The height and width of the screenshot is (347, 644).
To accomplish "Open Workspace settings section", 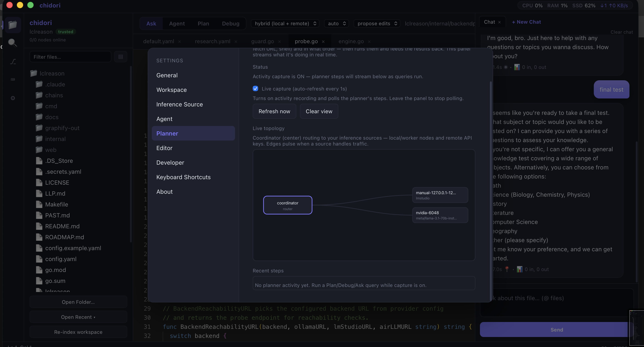I will 193,90.
